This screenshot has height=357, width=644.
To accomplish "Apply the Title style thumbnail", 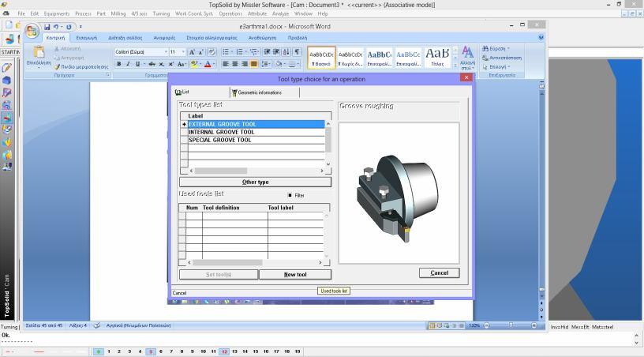I will click(437, 58).
